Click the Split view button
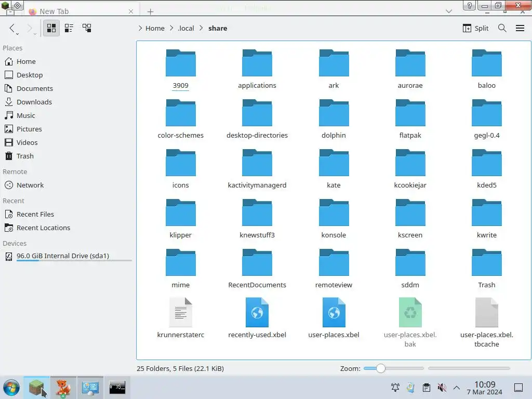 pos(476,28)
